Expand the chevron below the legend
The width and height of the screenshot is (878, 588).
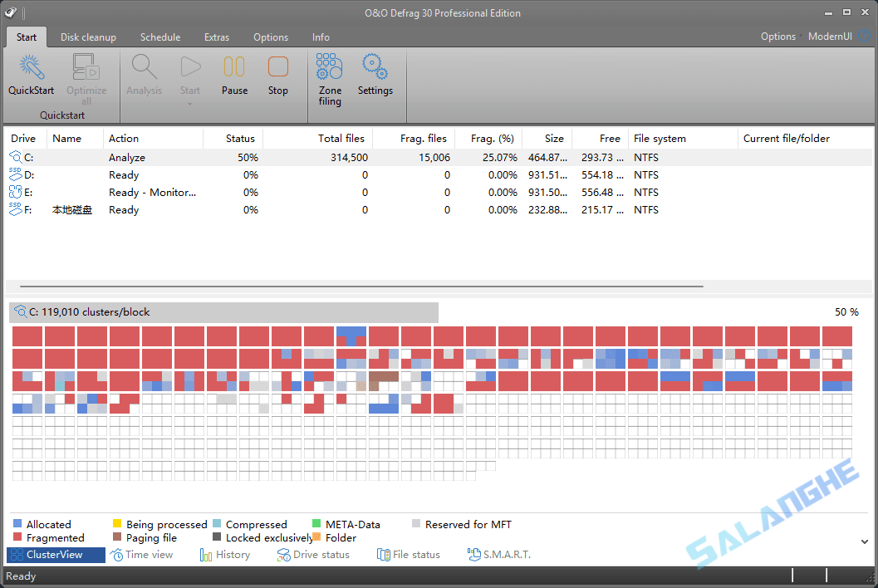(864, 540)
